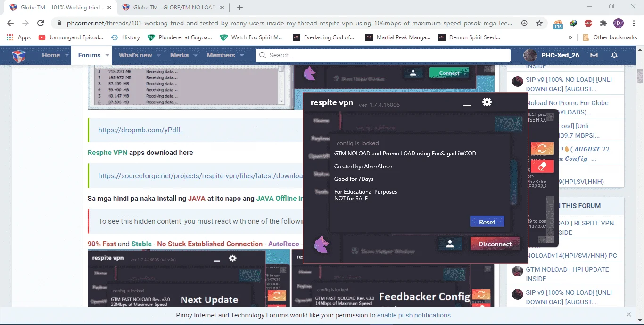The image size is (644, 325).
Task: Reload the current page
Action: pyautogui.click(x=41, y=23)
